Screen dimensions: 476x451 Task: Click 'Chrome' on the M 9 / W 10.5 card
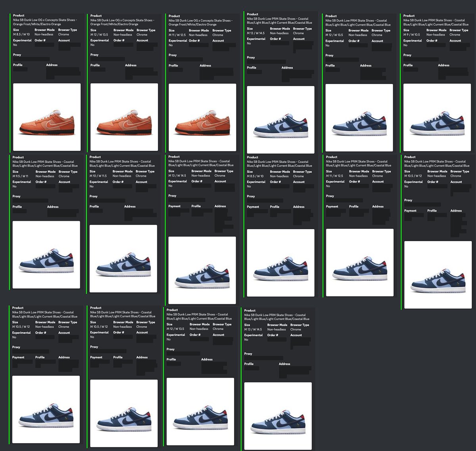coord(455,35)
